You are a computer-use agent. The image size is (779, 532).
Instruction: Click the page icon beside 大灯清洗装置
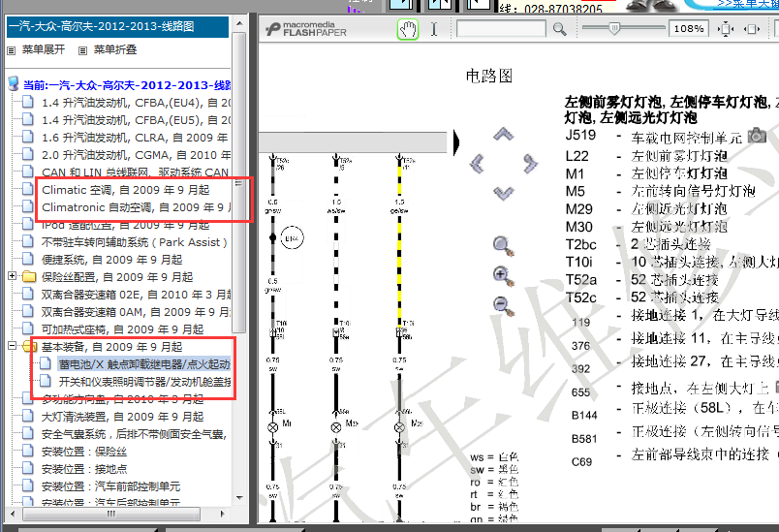click(28, 417)
